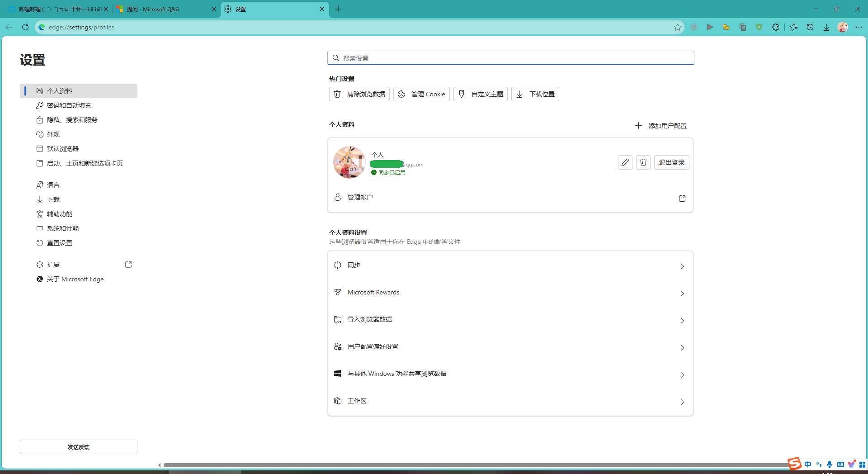868x474 pixels.
Task: Select 隐私、搜索和服务 in sidebar
Action: pos(79,120)
